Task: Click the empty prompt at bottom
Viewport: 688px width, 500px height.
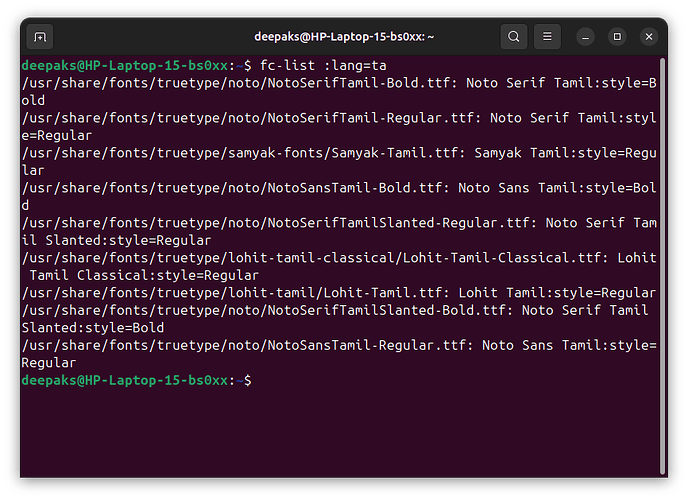Action: click(136, 380)
